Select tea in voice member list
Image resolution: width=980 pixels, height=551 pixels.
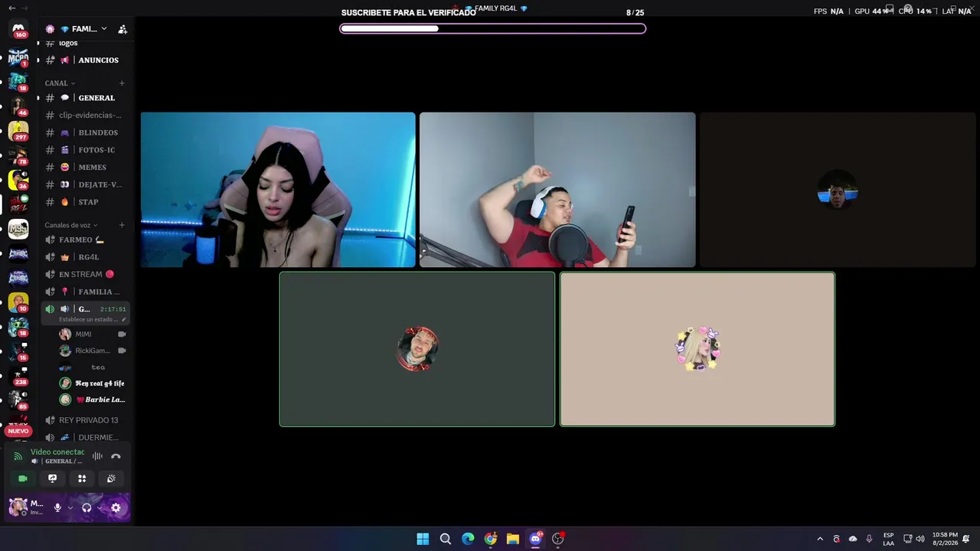pos(93,367)
